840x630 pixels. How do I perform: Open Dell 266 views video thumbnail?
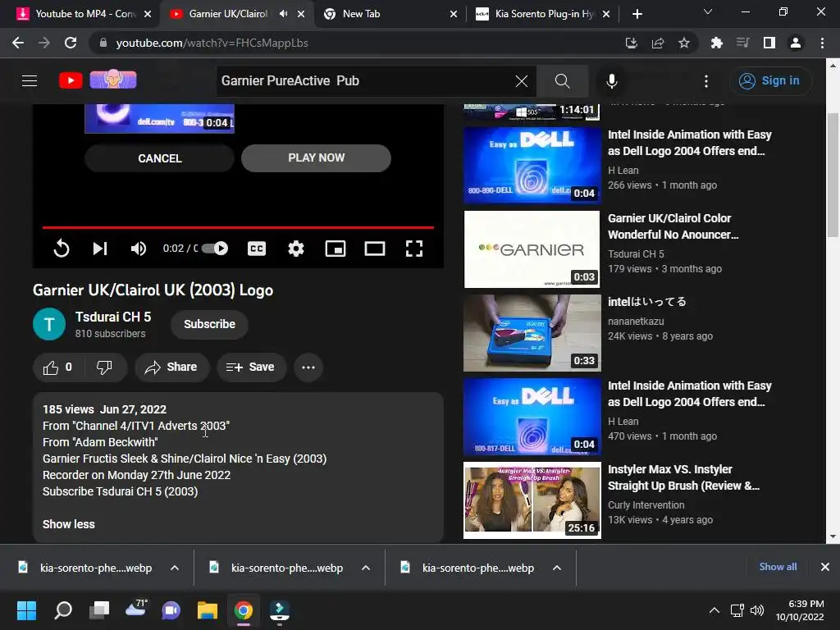pyautogui.click(x=532, y=165)
